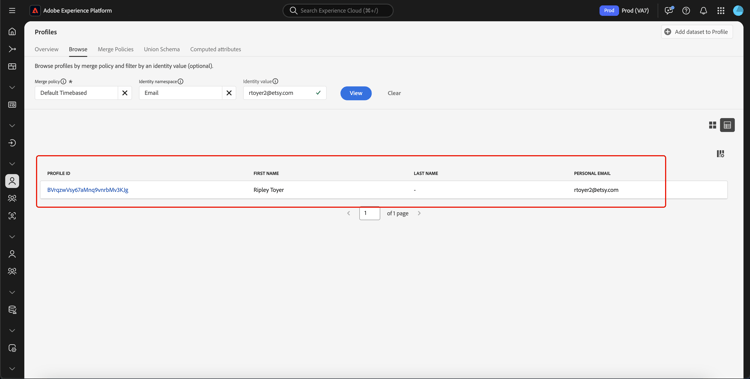Click the Profiles page title
Image resolution: width=750 pixels, height=379 pixels.
[45, 32]
